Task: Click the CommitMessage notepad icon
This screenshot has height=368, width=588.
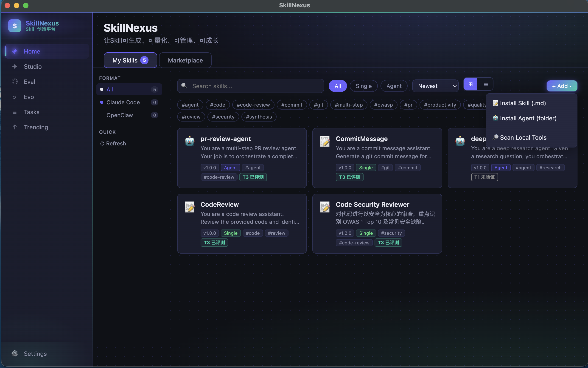Action: [325, 141]
